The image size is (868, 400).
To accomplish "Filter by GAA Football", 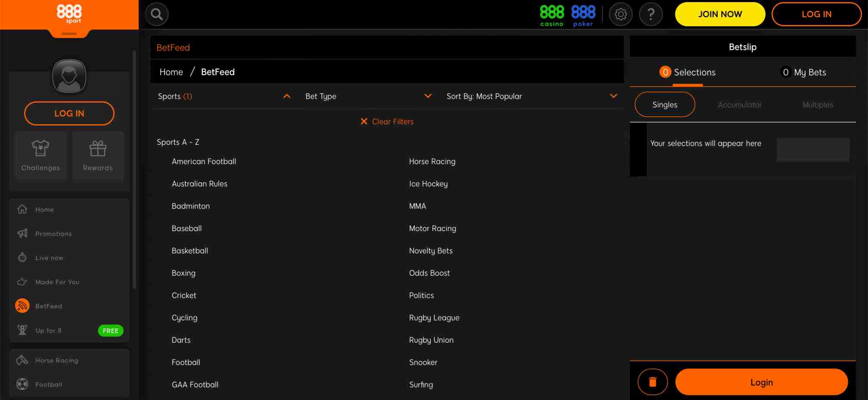I will point(195,384).
